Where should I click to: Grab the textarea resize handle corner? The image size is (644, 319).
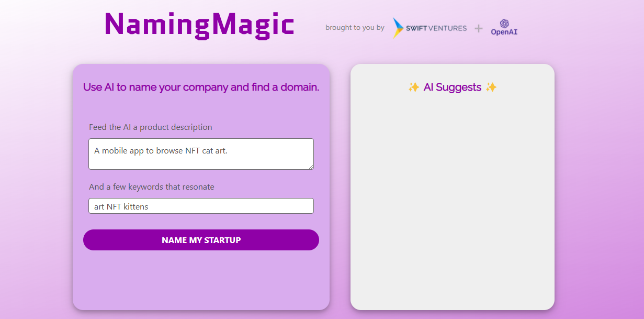[x=311, y=167]
